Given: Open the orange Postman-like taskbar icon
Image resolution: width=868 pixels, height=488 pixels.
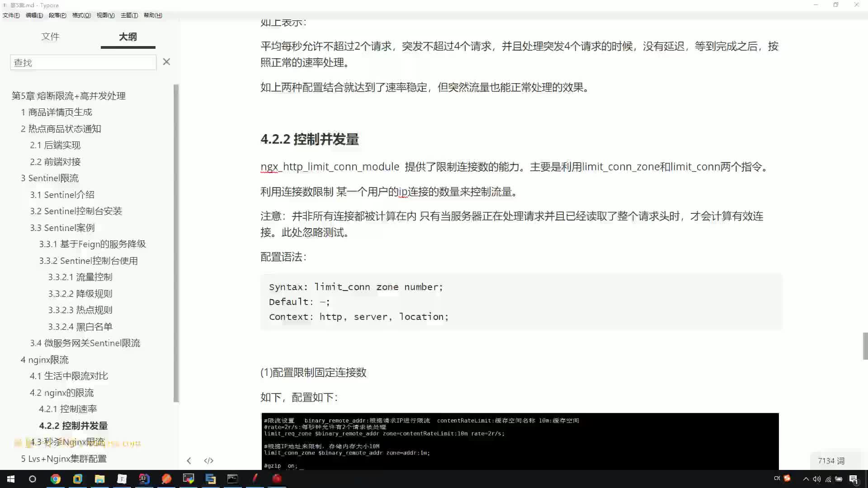Looking at the screenshot, I should tap(166, 479).
